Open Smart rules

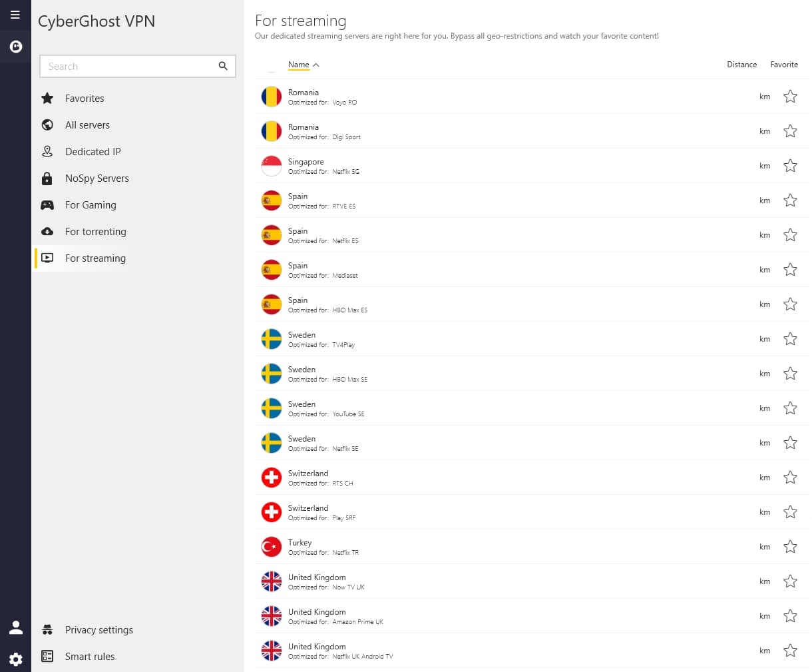tap(89, 656)
